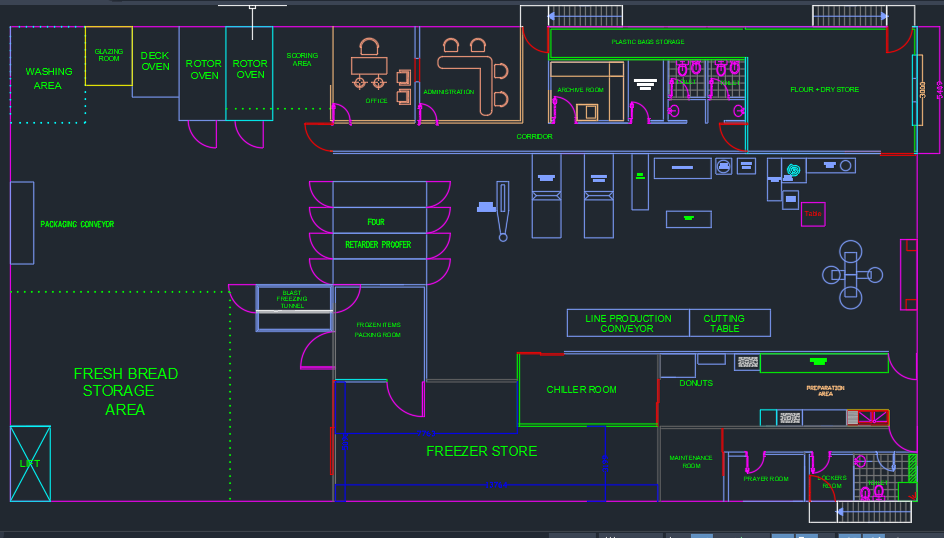Select the red Table block
The height and width of the screenshot is (538, 944).
tap(813, 214)
